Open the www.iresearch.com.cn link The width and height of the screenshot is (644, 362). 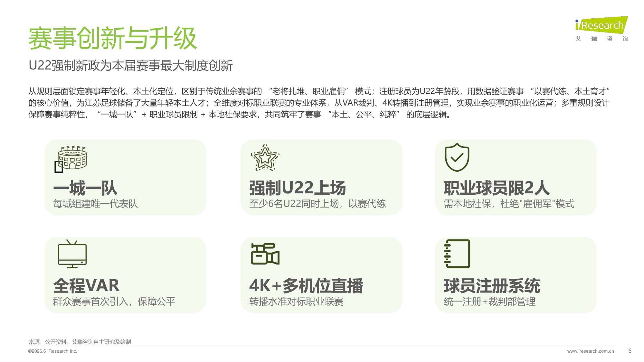591,351
